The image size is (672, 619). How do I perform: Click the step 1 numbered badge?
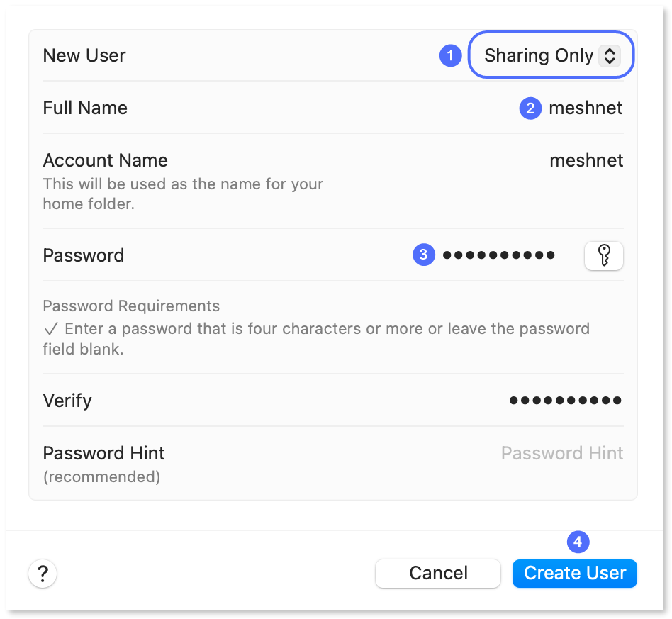pos(451,55)
